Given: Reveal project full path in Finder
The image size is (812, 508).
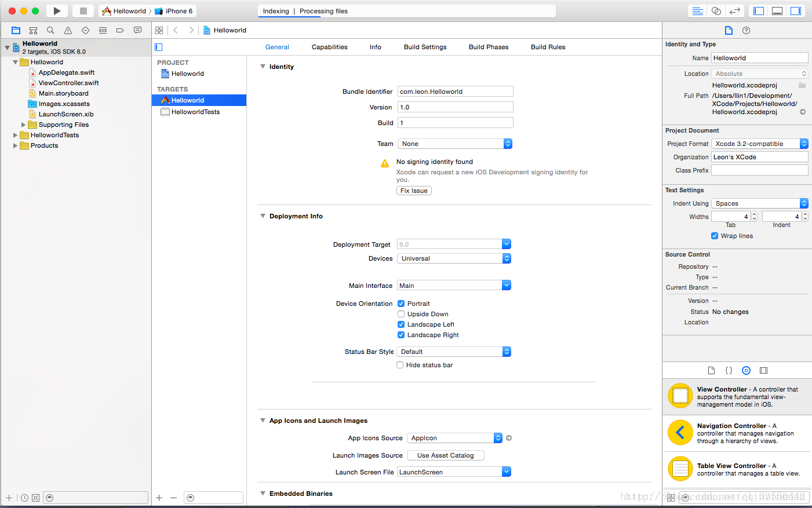Looking at the screenshot, I should pos(803,112).
